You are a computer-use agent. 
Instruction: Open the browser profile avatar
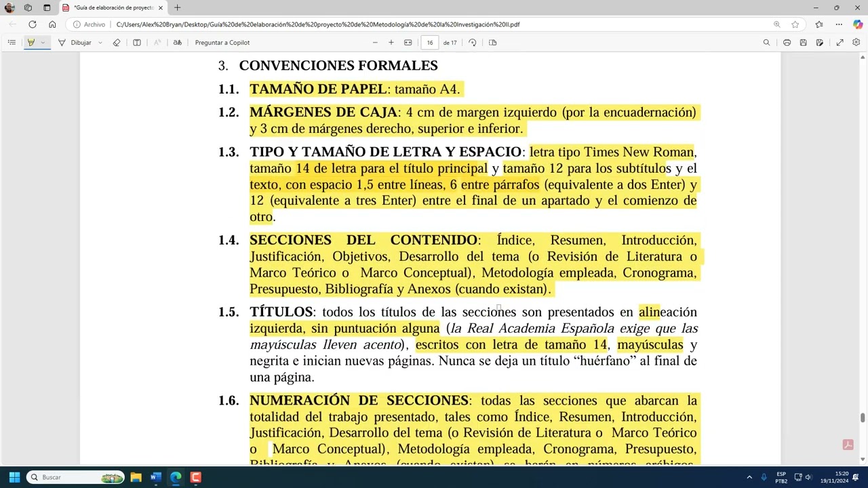coord(9,7)
